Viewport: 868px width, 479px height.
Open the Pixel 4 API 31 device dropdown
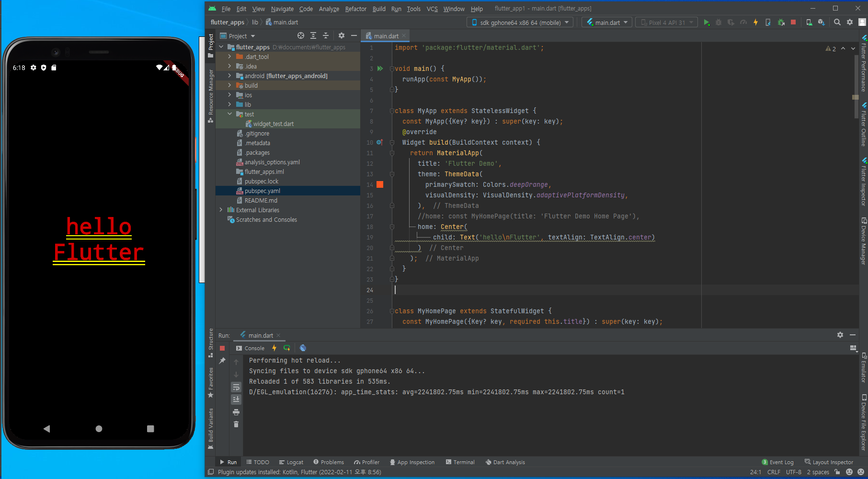tap(667, 23)
